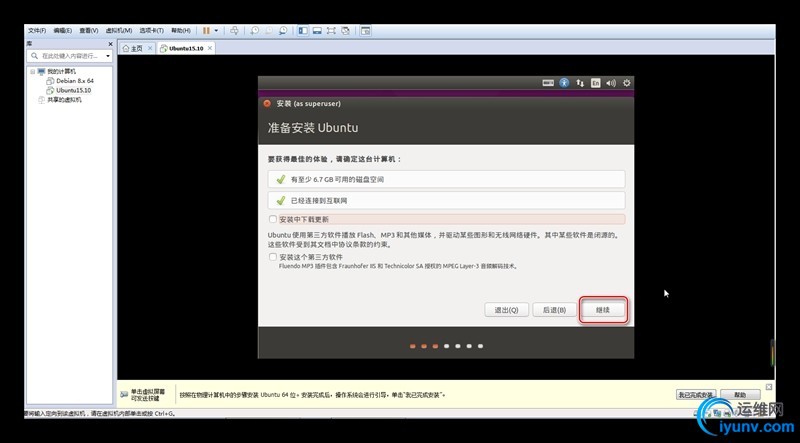The width and height of the screenshot is (800, 443).
Task: Click the 单击虚拟屏幕可发送按键 hint icon
Action: pos(124,395)
